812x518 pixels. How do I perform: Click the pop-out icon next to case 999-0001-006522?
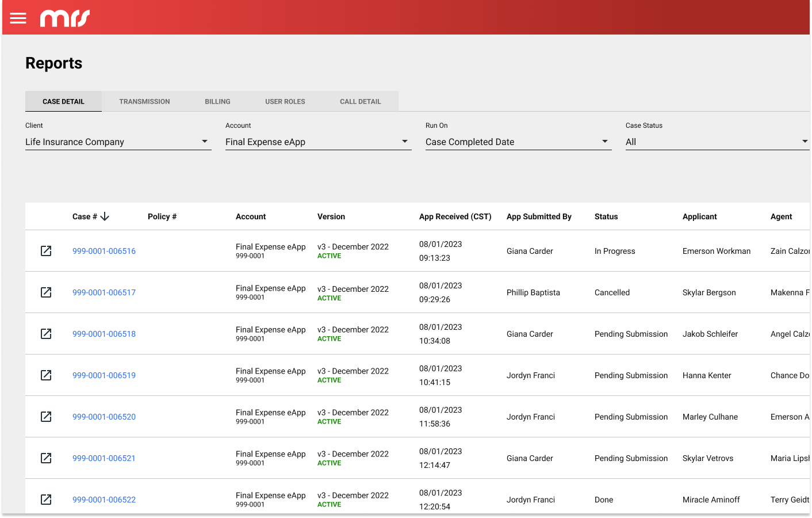(x=46, y=499)
